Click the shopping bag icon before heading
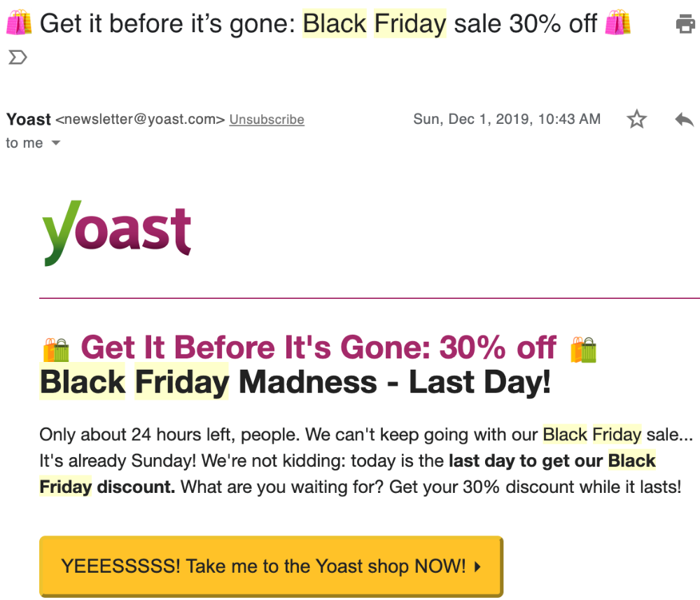 click(x=56, y=349)
